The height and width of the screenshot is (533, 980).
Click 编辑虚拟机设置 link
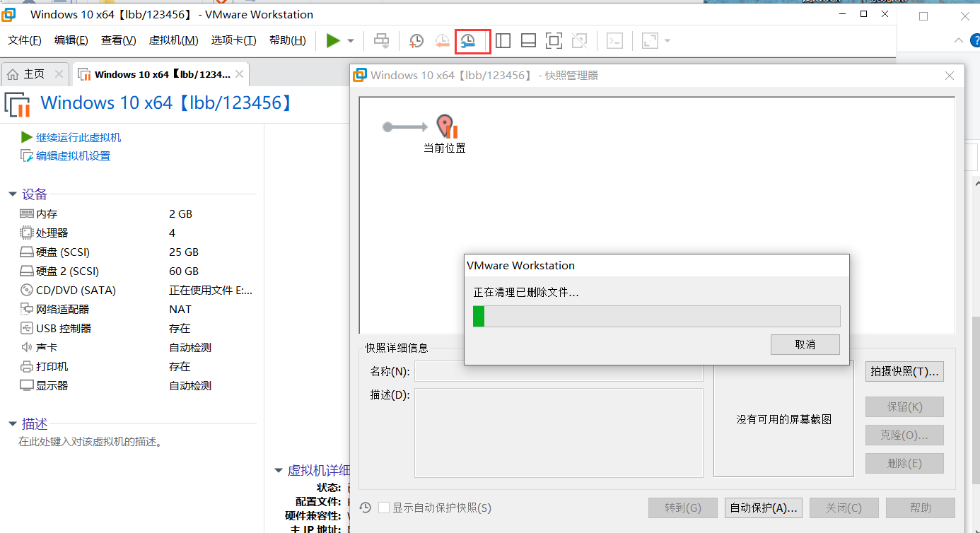coord(74,156)
